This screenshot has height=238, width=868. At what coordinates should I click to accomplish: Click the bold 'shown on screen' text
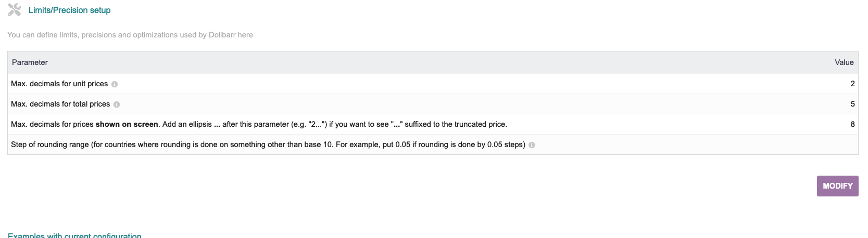(127, 124)
